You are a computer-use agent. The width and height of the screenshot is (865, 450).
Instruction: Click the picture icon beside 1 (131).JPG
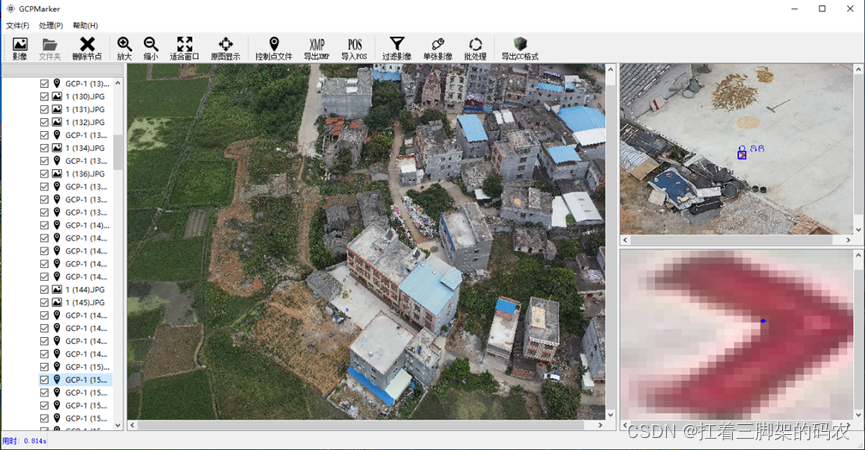[x=57, y=109]
